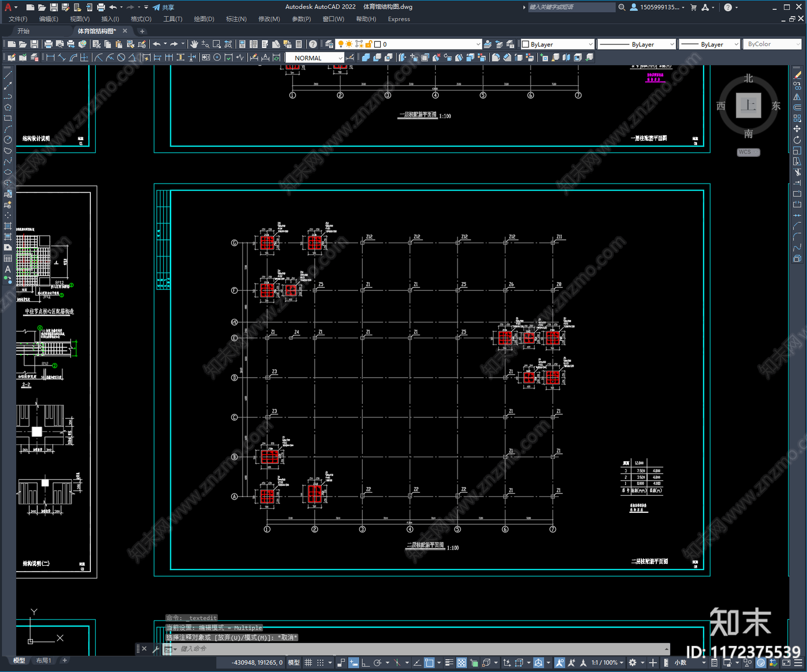The image size is (807, 672).
Task: Open the Layer Properties Manager icon
Action: (329, 44)
